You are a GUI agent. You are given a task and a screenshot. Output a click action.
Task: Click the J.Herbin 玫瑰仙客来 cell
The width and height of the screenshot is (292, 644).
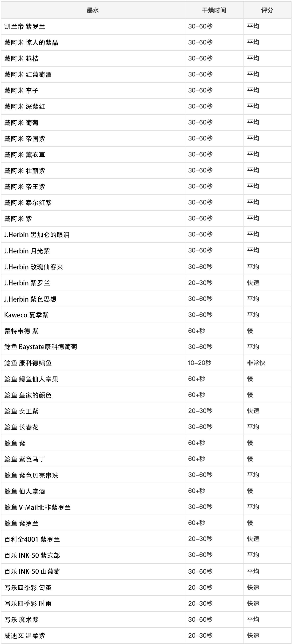[x=34, y=267]
